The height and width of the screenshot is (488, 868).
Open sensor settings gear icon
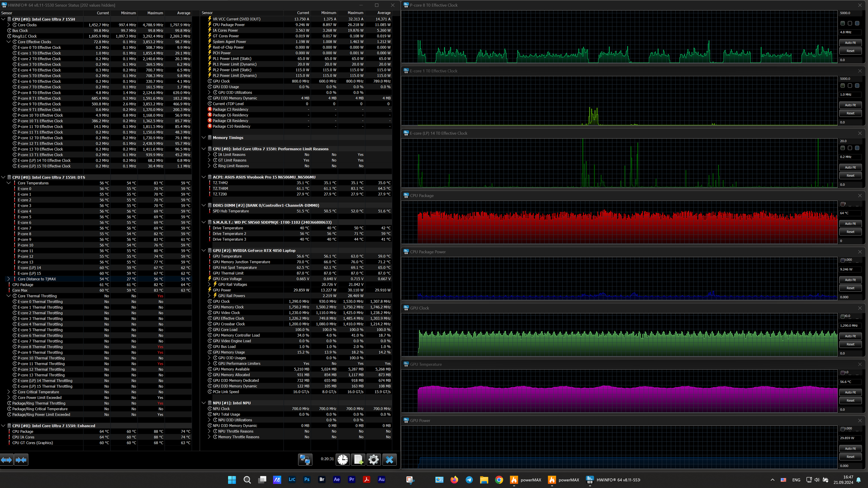coord(373,460)
